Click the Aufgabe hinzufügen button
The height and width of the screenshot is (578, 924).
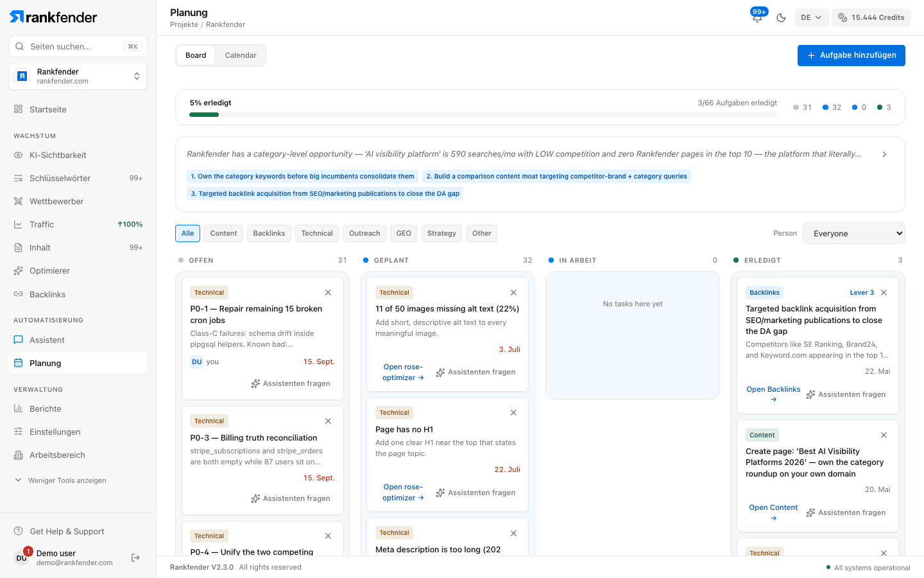coord(851,55)
